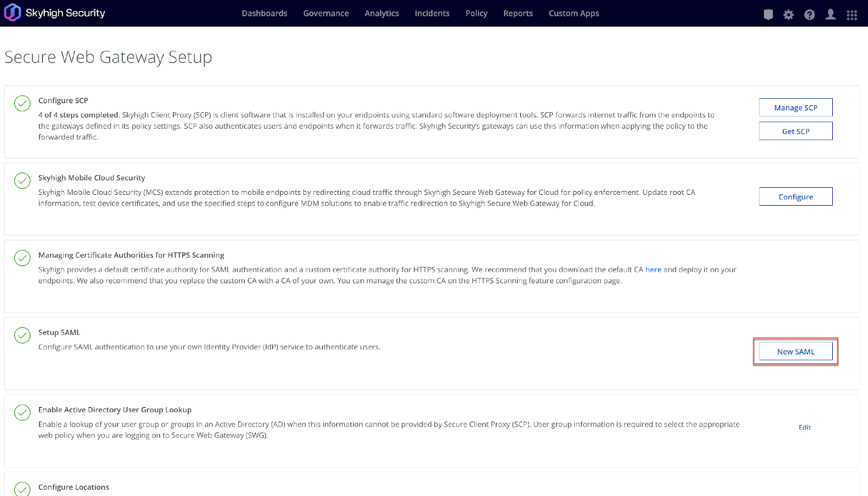
Task: Click Edit for Active Directory User Group Lookup
Action: coord(805,427)
